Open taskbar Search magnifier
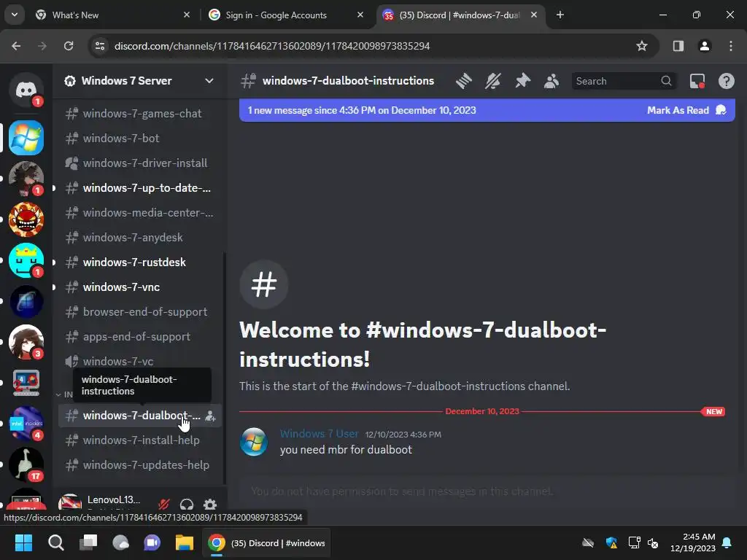The image size is (747, 560). [55, 542]
